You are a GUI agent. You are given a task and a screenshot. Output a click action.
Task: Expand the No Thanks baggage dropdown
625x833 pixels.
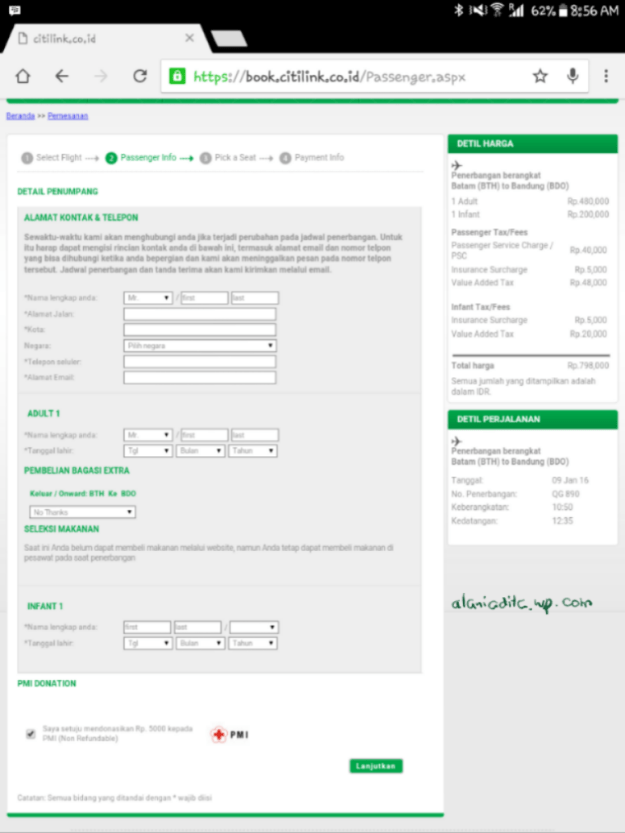click(x=83, y=512)
